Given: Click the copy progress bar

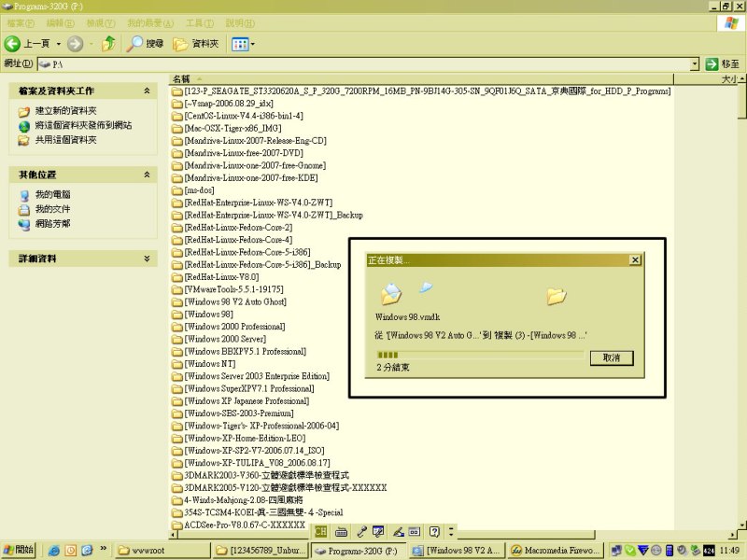Looking at the screenshot, I should 480,355.
